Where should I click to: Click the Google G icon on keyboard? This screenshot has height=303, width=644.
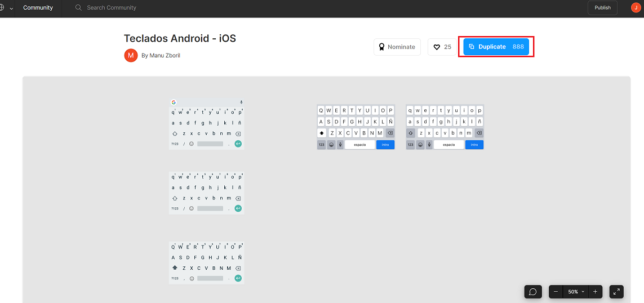(x=174, y=103)
